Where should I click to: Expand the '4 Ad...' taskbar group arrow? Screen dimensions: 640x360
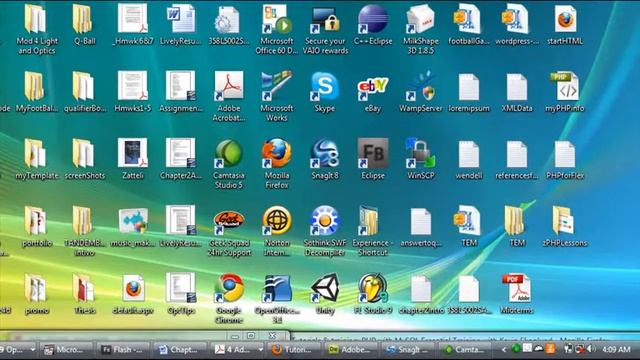[260, 350]
